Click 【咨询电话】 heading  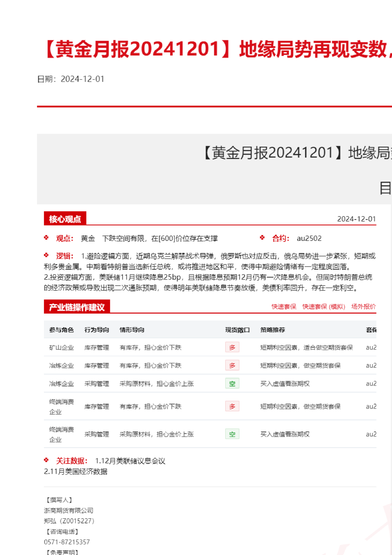pos(62,532)
